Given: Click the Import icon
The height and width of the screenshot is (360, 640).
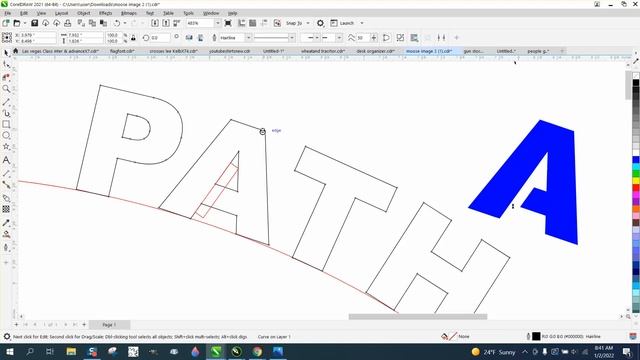Looking at the screenshot, I should click(x=155, y=23).
